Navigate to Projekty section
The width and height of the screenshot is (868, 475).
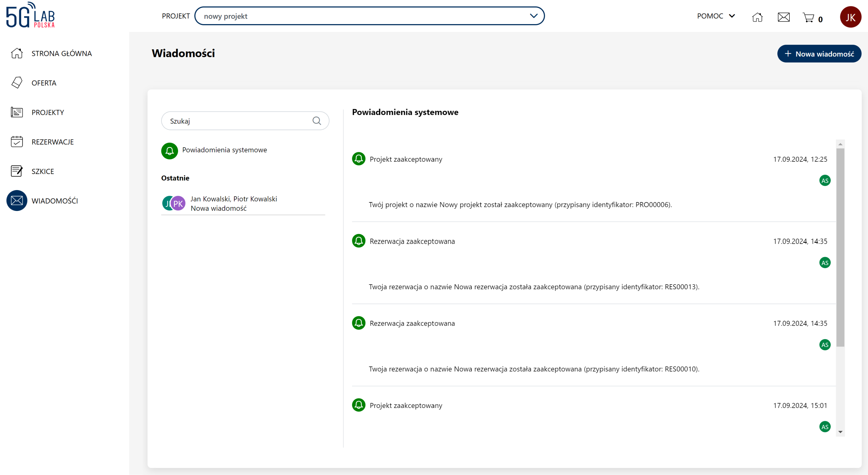pos(48,112)
